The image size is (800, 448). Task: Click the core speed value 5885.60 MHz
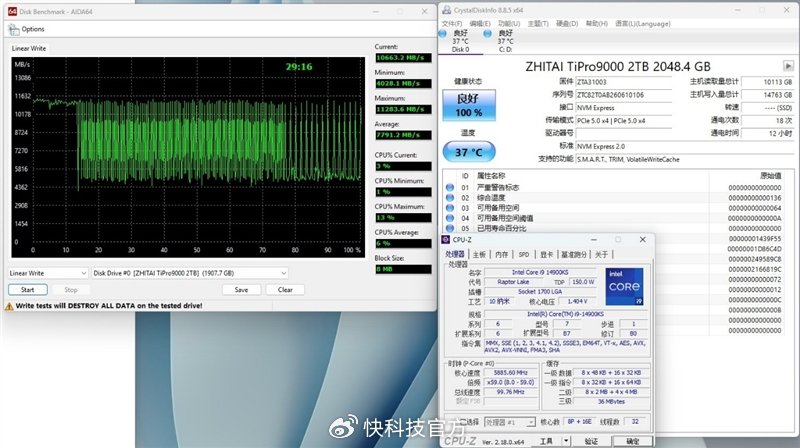click(x=510, y=373)
